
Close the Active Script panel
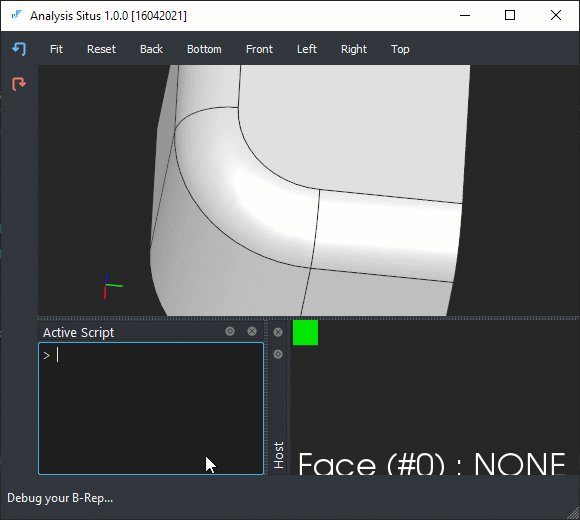[252, 331]
